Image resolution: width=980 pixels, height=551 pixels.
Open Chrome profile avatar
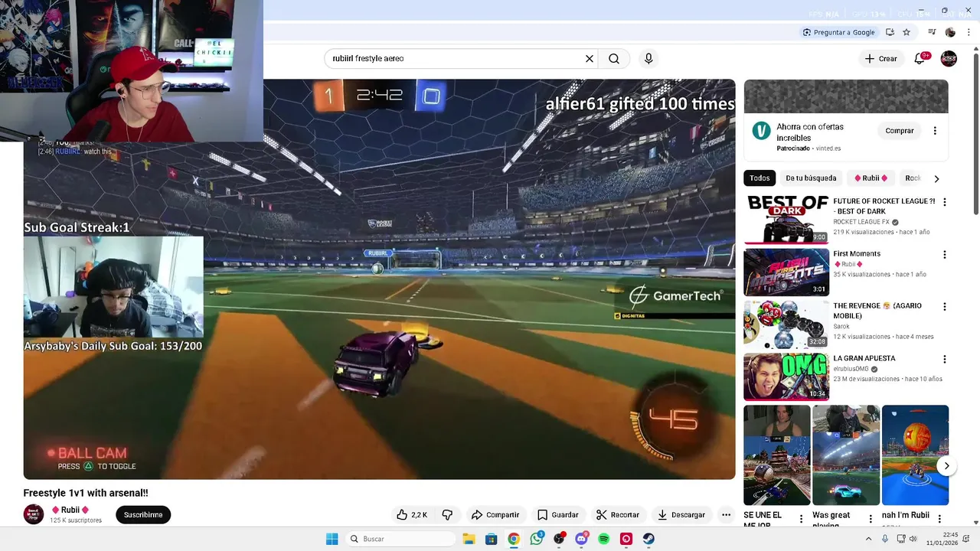[x=950, y=32]
